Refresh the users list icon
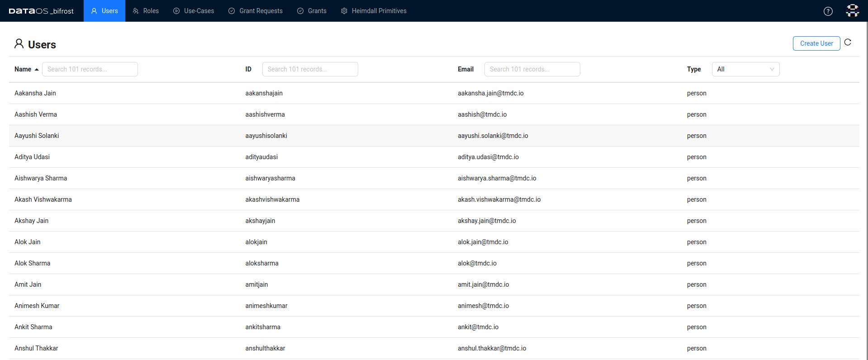The image size is (868, 360). pyautogui.click(x=848, y=42)
